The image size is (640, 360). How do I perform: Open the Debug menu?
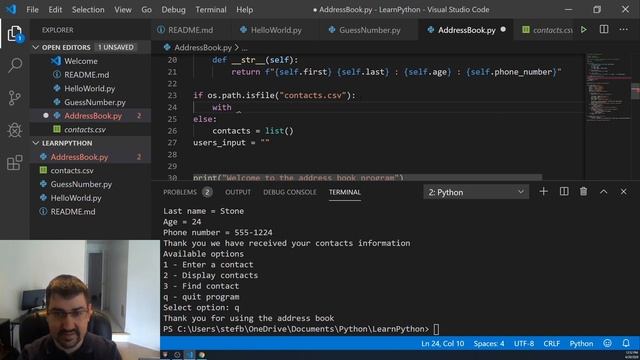pos(173,9)
